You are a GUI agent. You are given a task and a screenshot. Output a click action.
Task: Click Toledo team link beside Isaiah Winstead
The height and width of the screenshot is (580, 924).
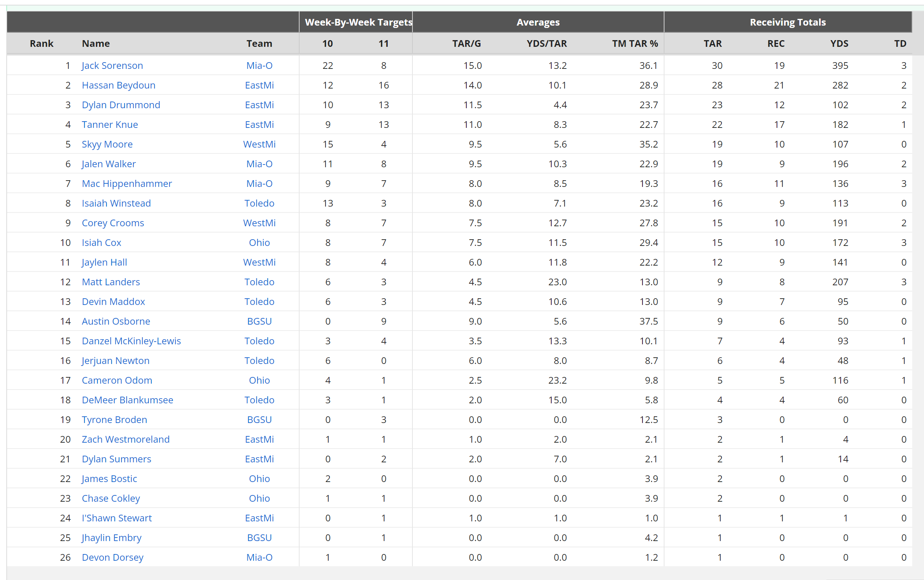pyautogui.click(x=260, y=203)
